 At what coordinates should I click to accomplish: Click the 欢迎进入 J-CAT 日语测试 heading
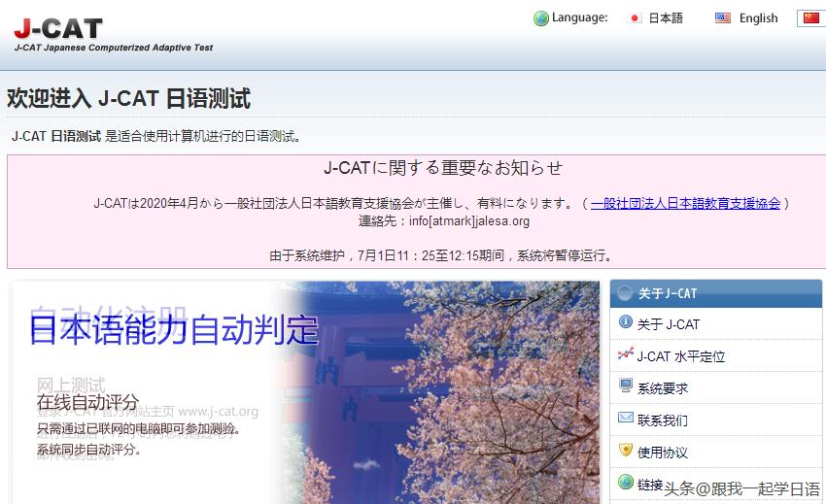click(x=128, y=99)
